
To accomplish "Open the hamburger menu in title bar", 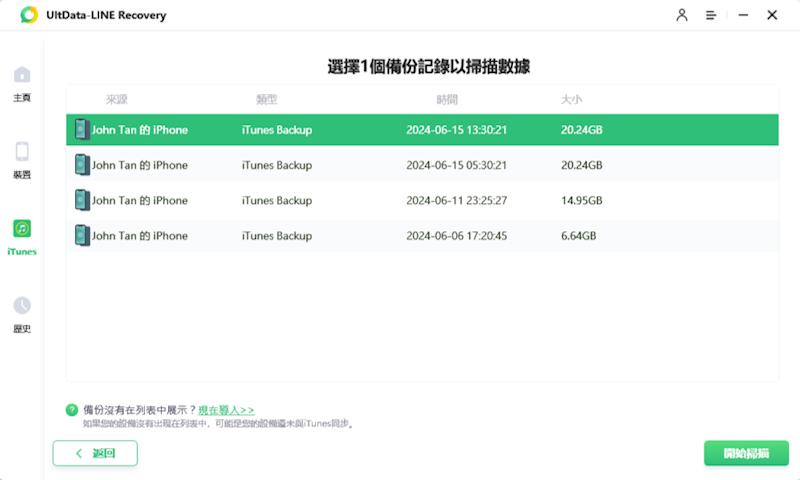I will click(x=711, y=15).
